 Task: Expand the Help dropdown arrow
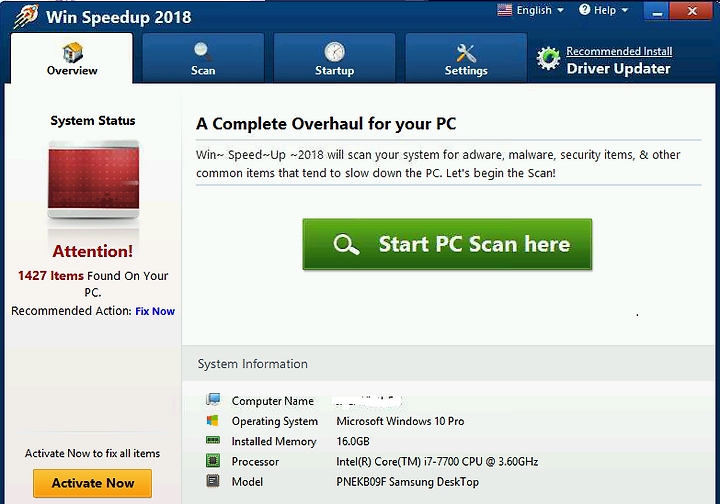pos(624,10)
